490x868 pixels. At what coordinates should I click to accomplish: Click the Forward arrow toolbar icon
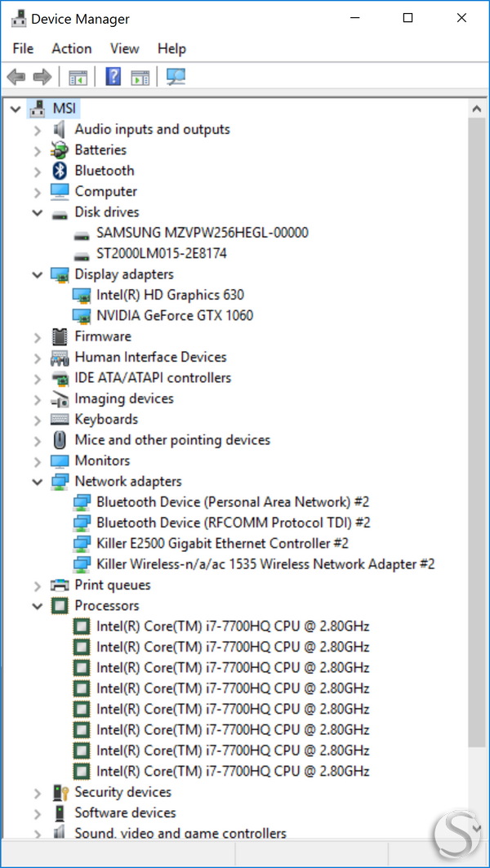coord(42,77)
